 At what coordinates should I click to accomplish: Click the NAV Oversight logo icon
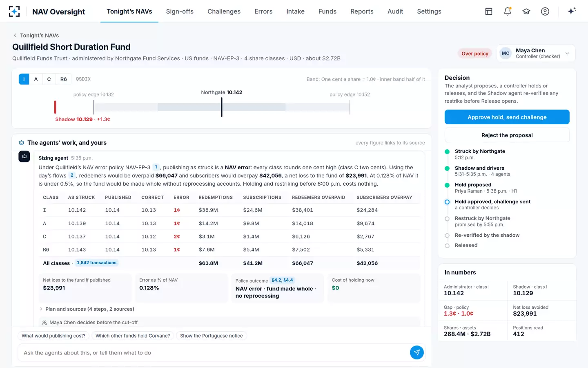tap(14, 11)
